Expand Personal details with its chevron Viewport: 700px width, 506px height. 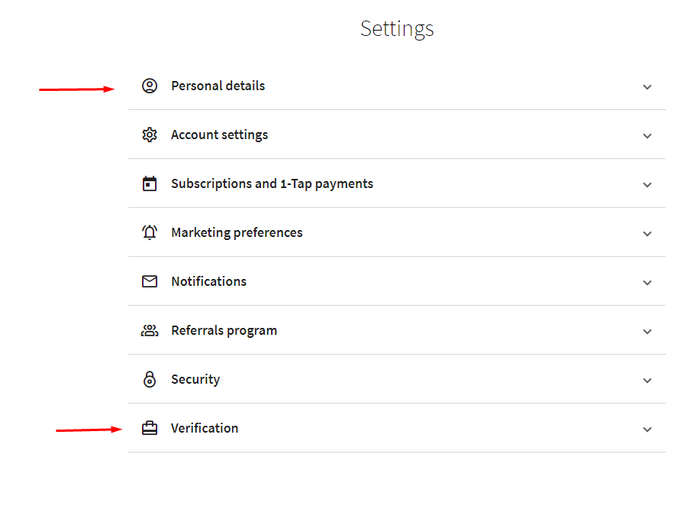[647, 87]
